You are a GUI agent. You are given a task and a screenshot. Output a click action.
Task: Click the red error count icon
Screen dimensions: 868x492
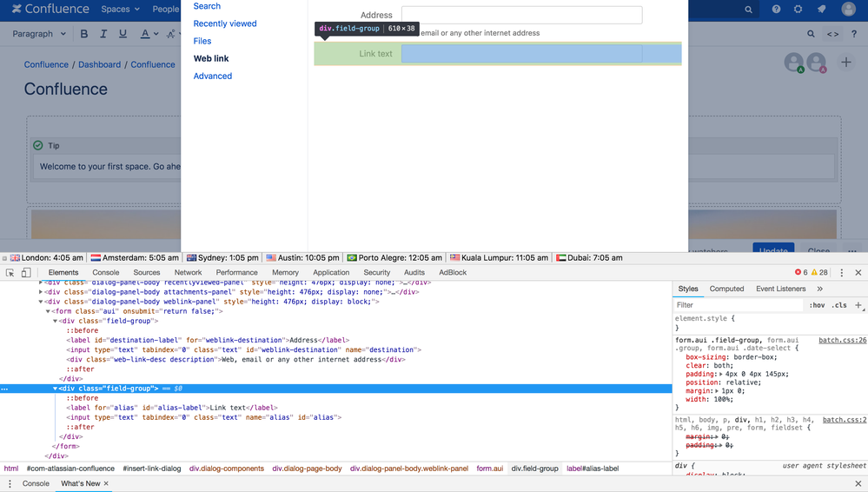(798, 273)
